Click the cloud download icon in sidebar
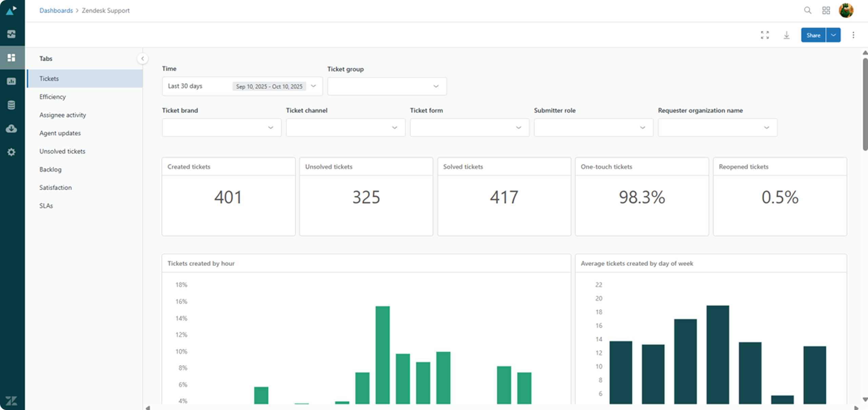The image size is (868, 410). click(11, 129)
